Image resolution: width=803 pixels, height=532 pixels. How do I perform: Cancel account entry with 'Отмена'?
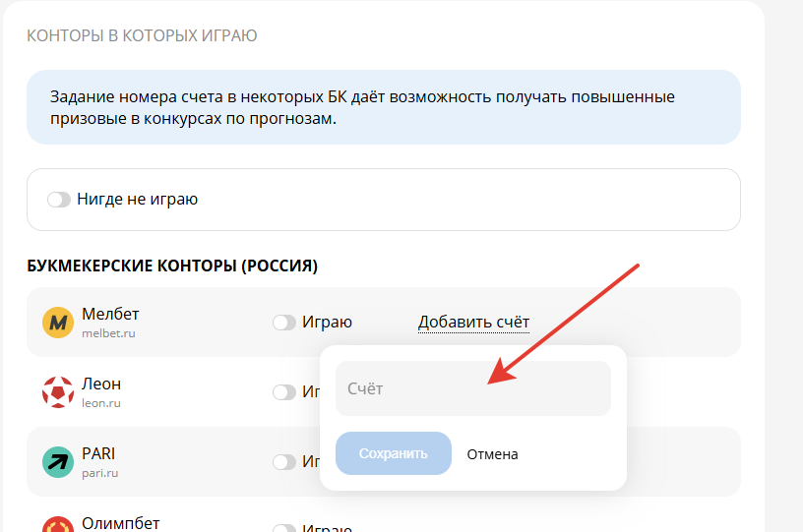point(492,454)
